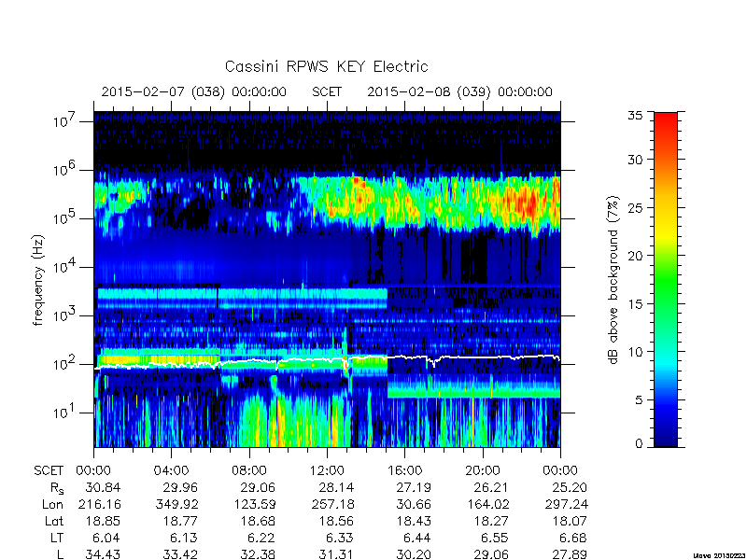This screenshot has height=560, width=747.
Task: Click the local time value 6.55
Action: click(496, 538)
